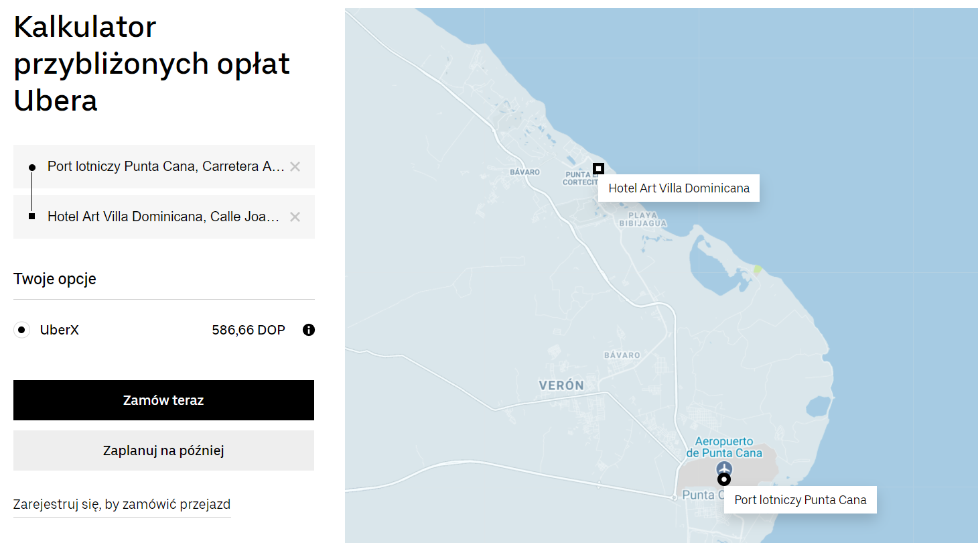Image resolution: width=980 pixels, height=543 pixels.
Task: Select the UberX radio option
Action: 22,330
